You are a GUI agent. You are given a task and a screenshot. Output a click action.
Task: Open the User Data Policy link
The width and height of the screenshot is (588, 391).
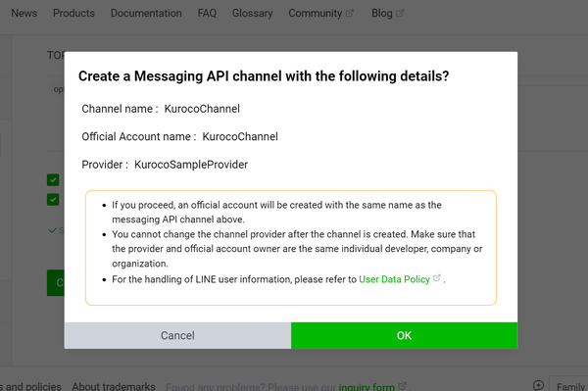[394, 279]
